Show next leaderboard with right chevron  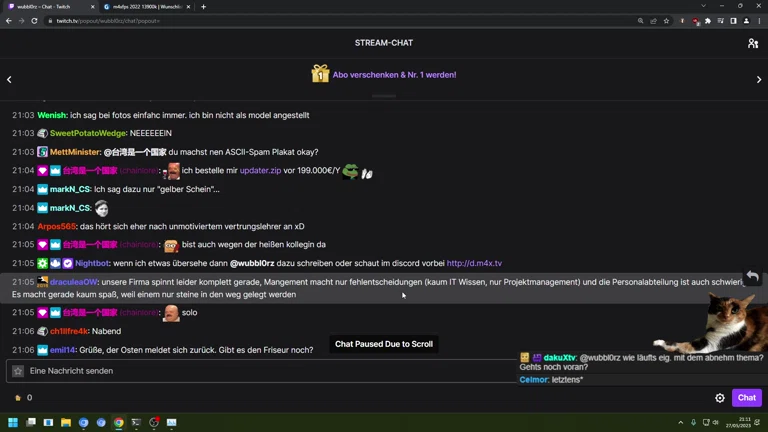point(759,79)
